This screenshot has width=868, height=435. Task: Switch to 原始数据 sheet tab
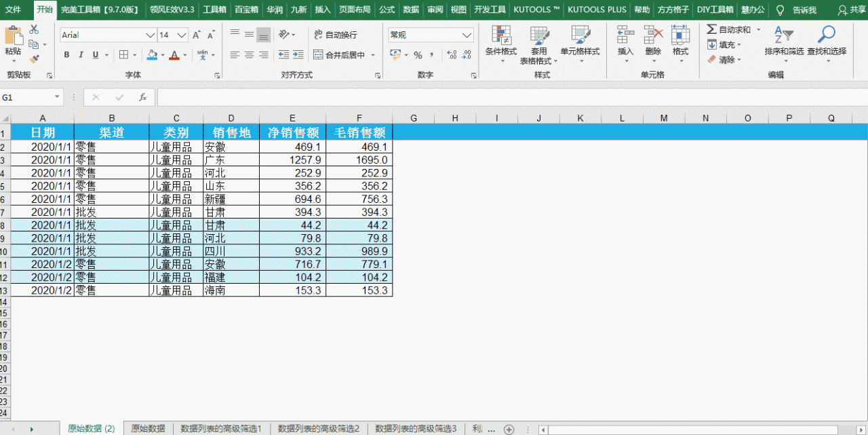pyautogui.click(x=148, y=429)
